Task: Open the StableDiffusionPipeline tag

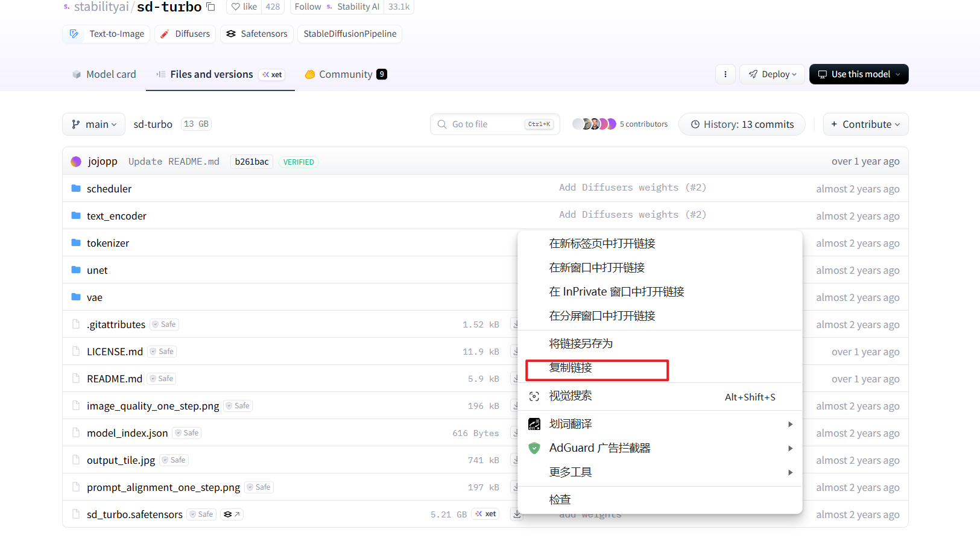Action: (x=350, y=34)
